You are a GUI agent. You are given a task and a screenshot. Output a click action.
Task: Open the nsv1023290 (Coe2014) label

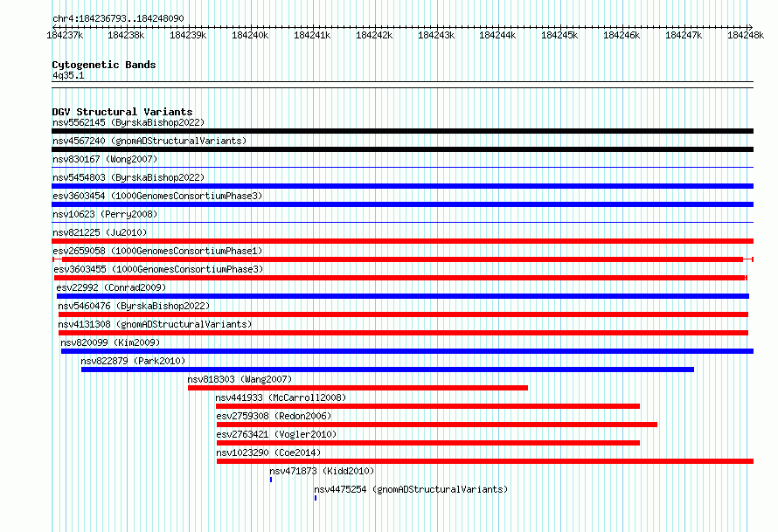tap(268, 453)
